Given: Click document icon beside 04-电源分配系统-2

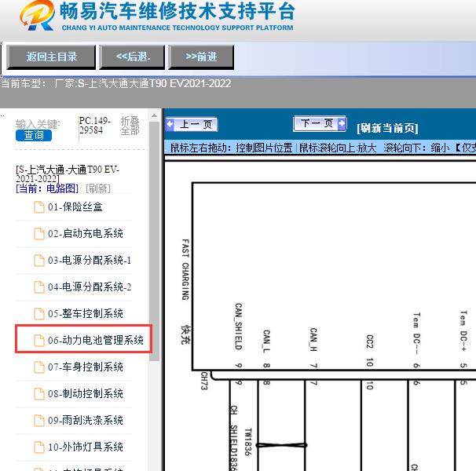Looking at the screenshot, I should (38, 287).
